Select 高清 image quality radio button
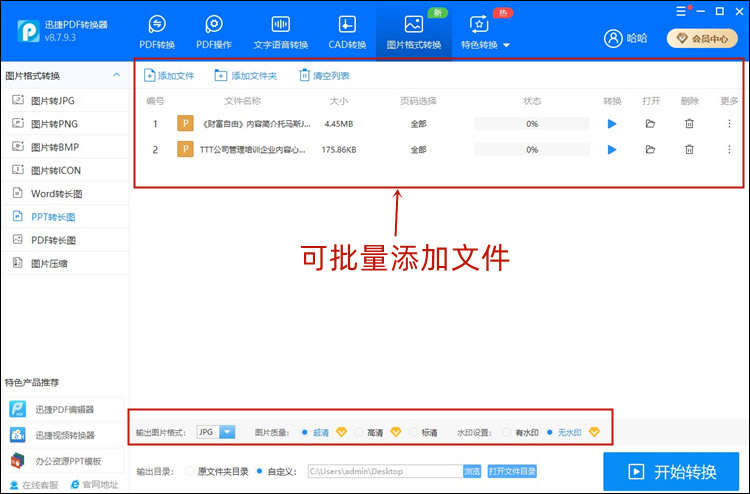750x494 pixels. 359,432
